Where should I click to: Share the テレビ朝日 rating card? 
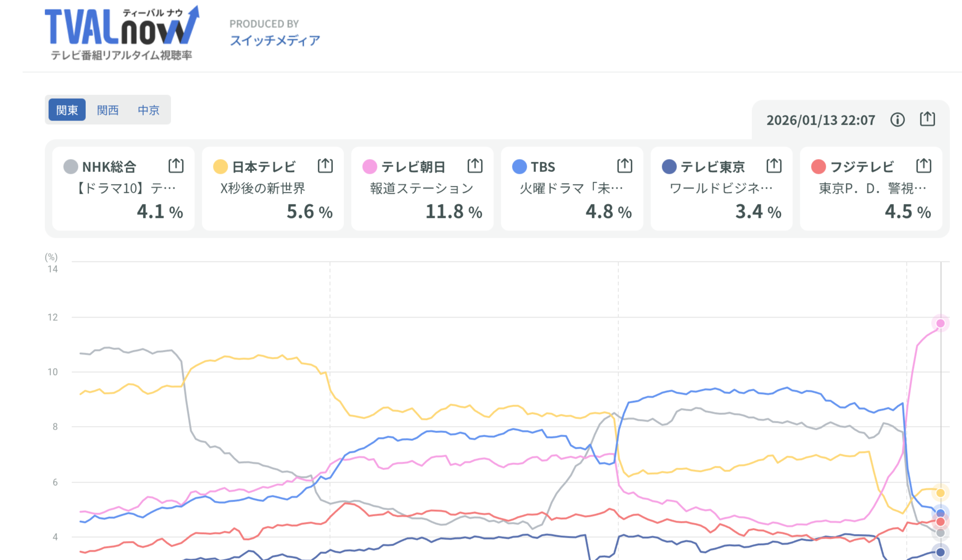pyautogui.click(x=475, y=165)
